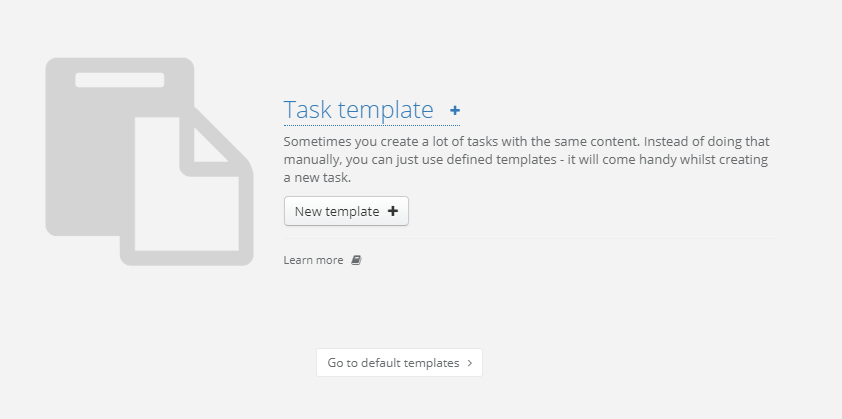Screen dimensions: 842x419
Task: Click the 'manually' word in the description
Action: point(313,160)
